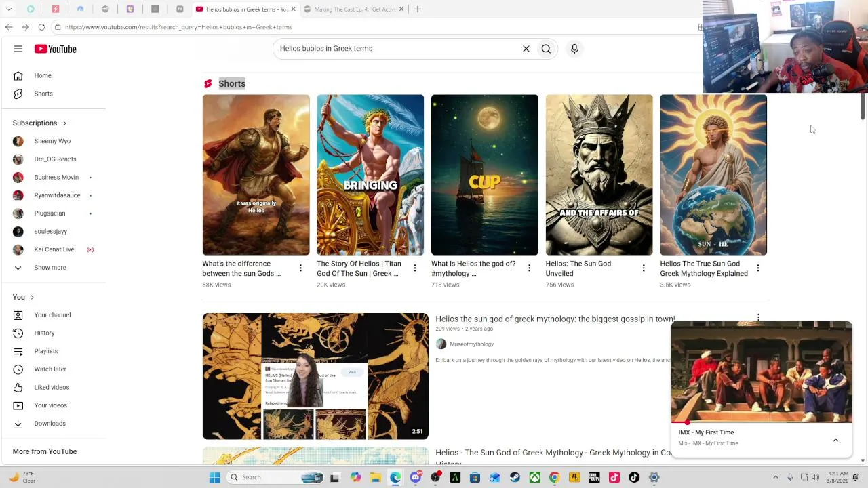Play the 'CUP' moonlit ship short thumbnail
This screenshot has height=488, width=868.
pos(485,175)
